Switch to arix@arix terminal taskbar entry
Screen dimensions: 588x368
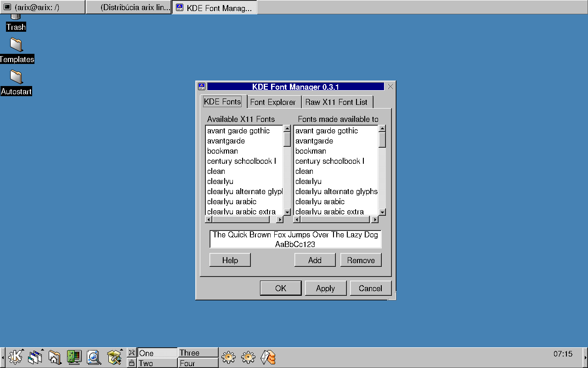[43, 7]
